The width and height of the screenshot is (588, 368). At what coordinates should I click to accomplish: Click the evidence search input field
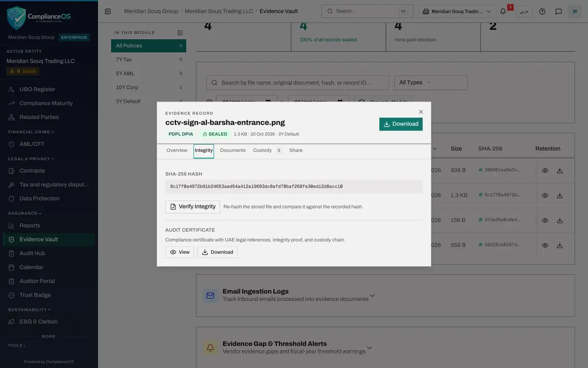click(297, 83)
